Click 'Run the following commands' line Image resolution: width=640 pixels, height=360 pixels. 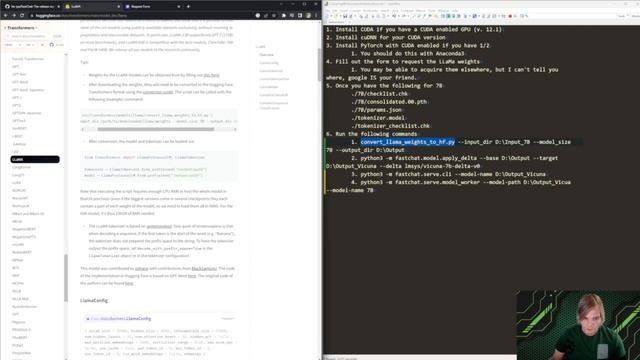pos(371,134)
